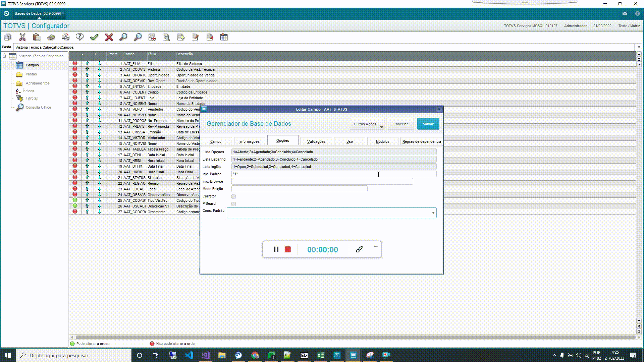Image resolution: width=644 pixels, height=362 pixels.
Task: Click the grid scroll-down arrow at bottom right
Action: click(639, 321)
